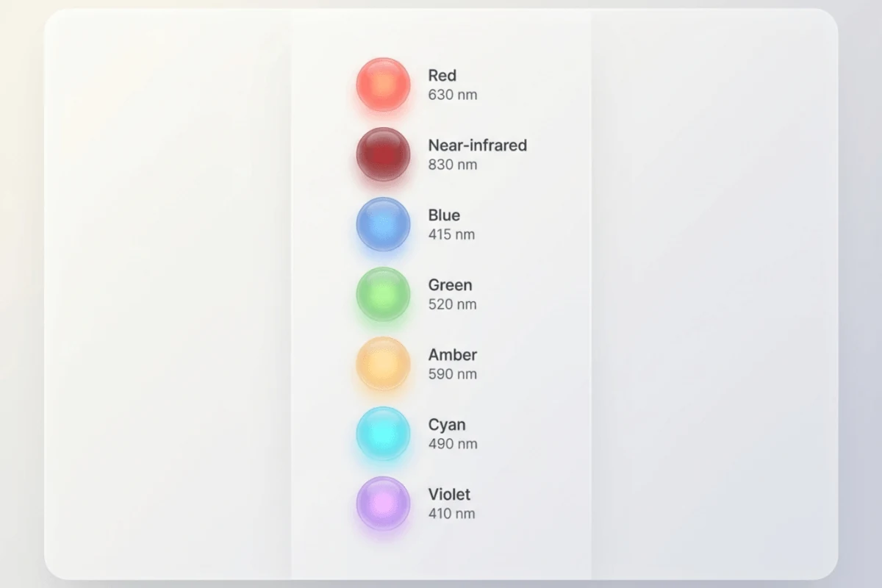The image size is (882, 588).
Task: Click the "Green" label text
Action: (451, 284)
